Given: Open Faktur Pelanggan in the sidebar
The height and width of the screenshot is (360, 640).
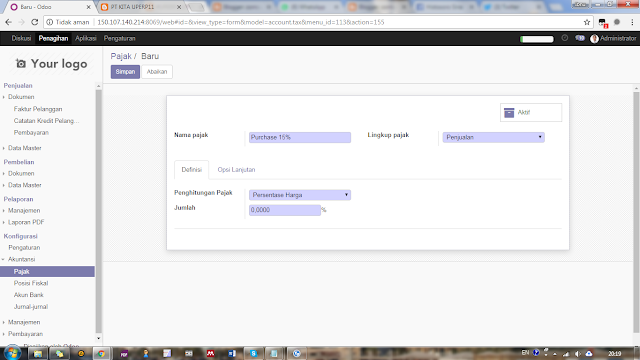Looking at the screenshot, I should pos(38,109).
